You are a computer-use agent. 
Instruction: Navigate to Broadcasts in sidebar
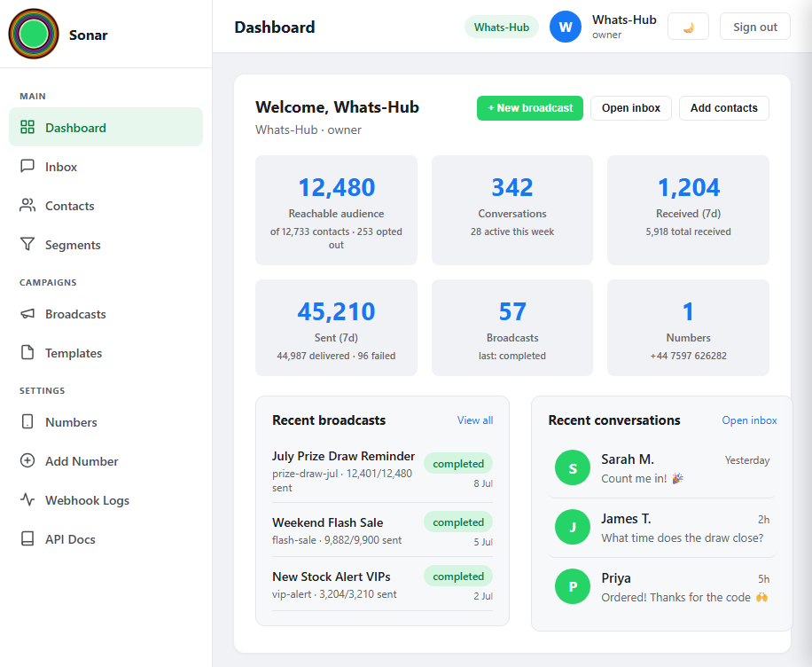pyautogui.click(x=105, y=314)
